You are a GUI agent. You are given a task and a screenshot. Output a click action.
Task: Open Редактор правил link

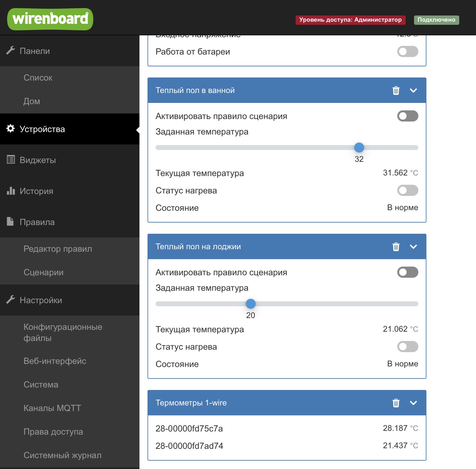pos(58,249)
